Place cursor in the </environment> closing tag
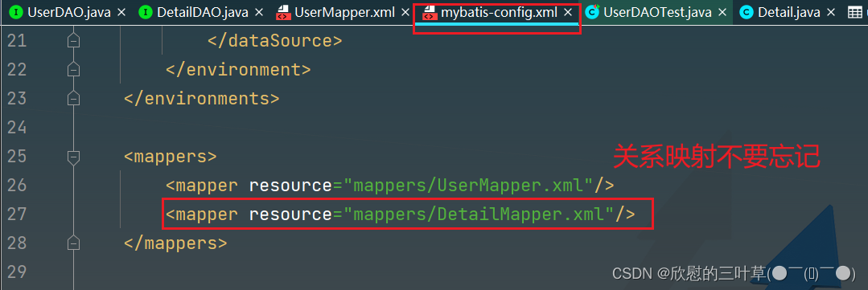This screenshot has height=290, width=868. (x=238, y=70)
